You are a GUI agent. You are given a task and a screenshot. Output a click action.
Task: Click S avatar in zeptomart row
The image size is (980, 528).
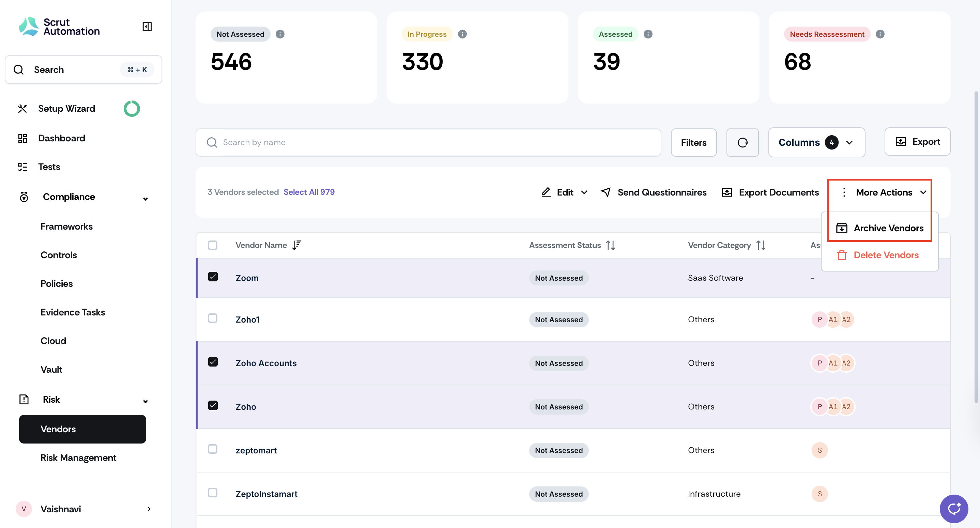coord(820,450)
